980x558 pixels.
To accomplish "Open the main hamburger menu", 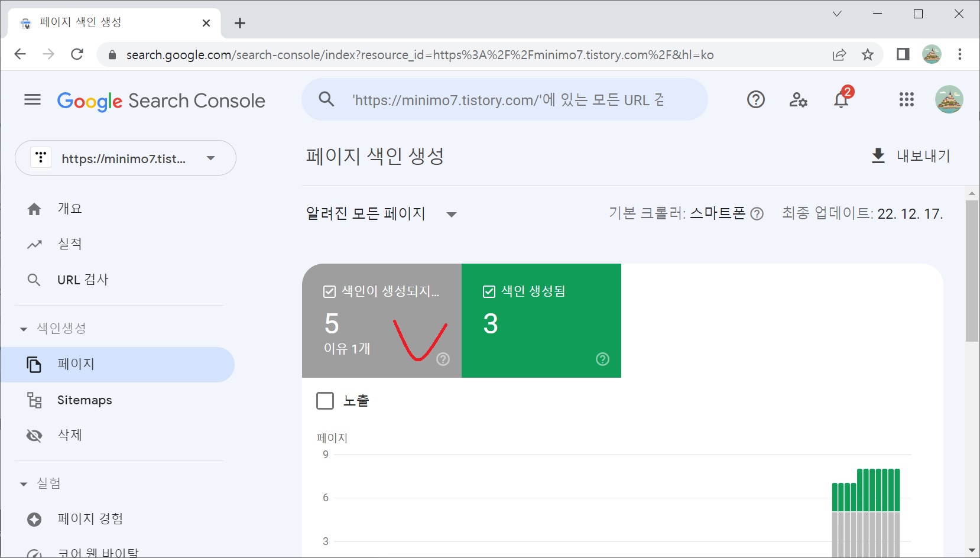I will tap(33, 100).
